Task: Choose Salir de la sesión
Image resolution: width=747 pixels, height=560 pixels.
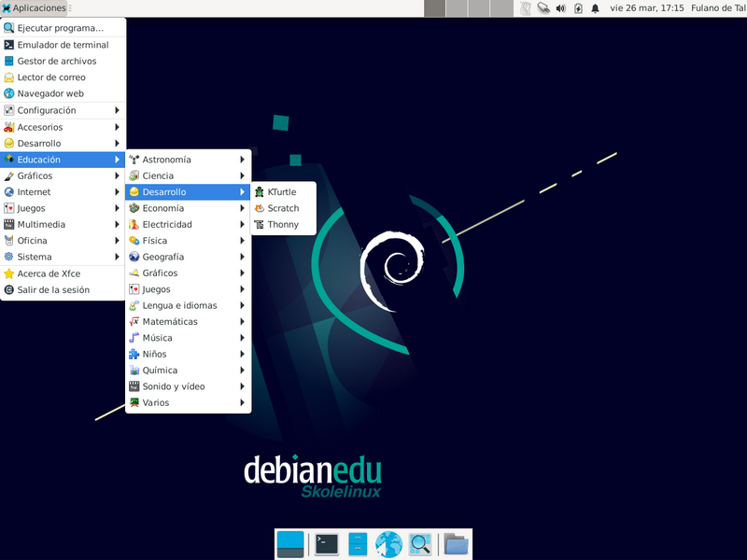Action: (x=63, y=290)
